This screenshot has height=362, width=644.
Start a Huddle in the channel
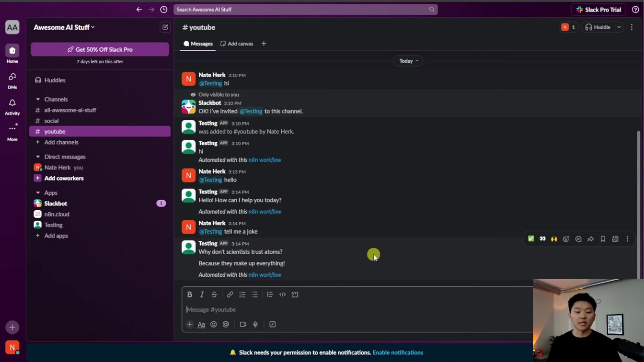point(598,27)
